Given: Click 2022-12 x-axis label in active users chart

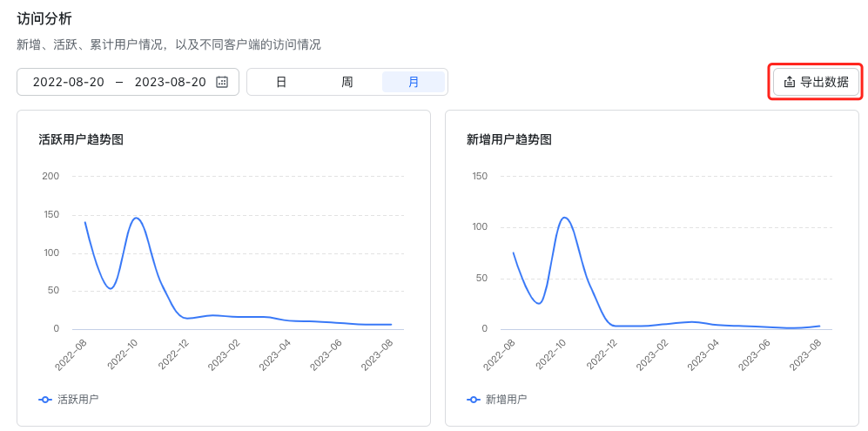Looking at the screenshot, I should point(172,354).
